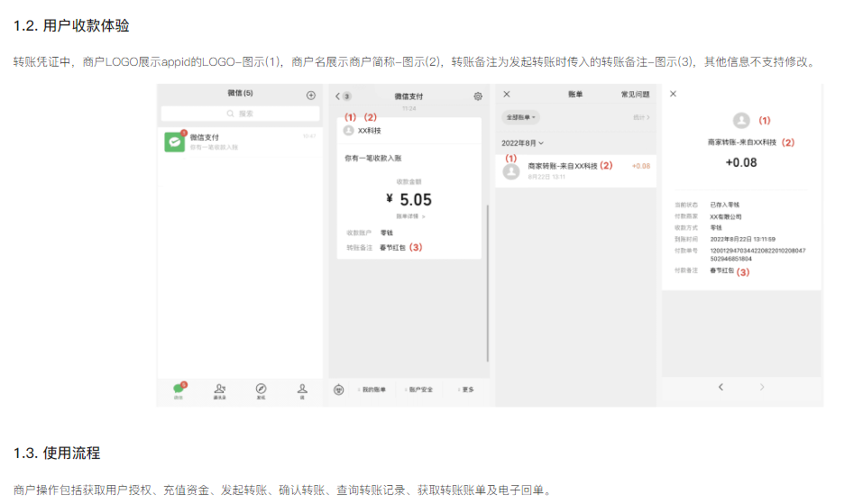Open the 发现 compass icon
The height and width of the screenshot is (504, 863).
pyautogui.click(x=261, y=389)
